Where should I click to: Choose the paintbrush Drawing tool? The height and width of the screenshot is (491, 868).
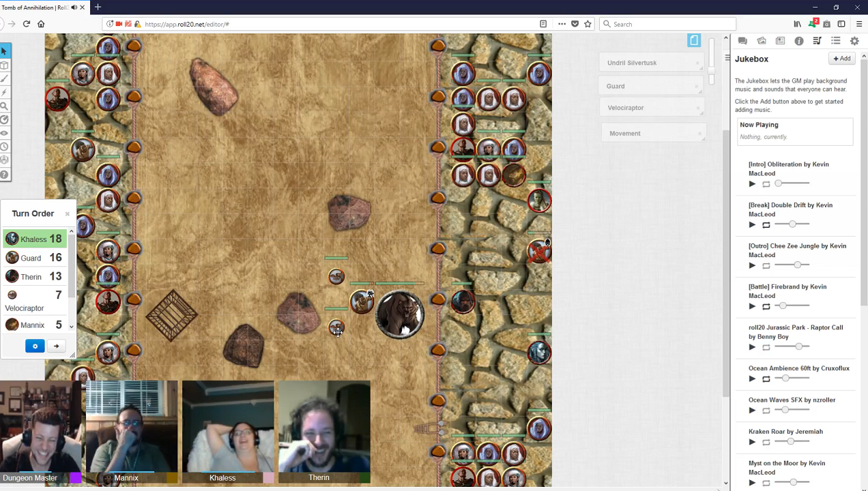point(4,79)
